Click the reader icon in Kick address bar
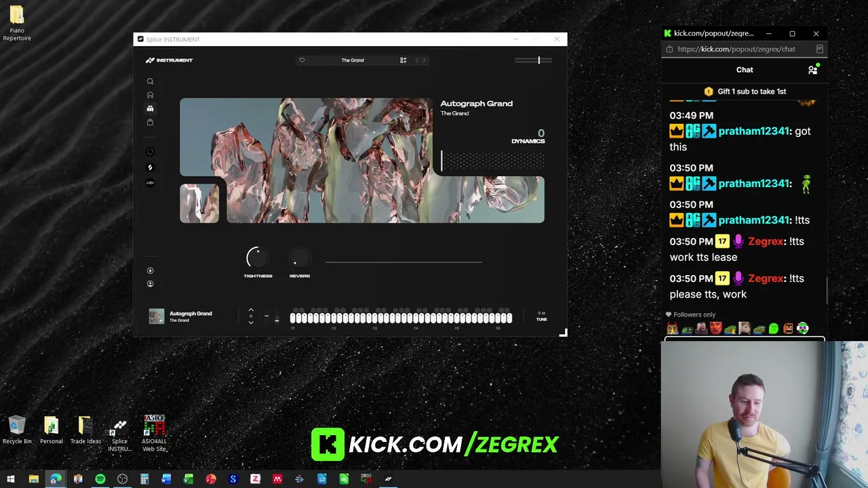 tap(819, 49)
